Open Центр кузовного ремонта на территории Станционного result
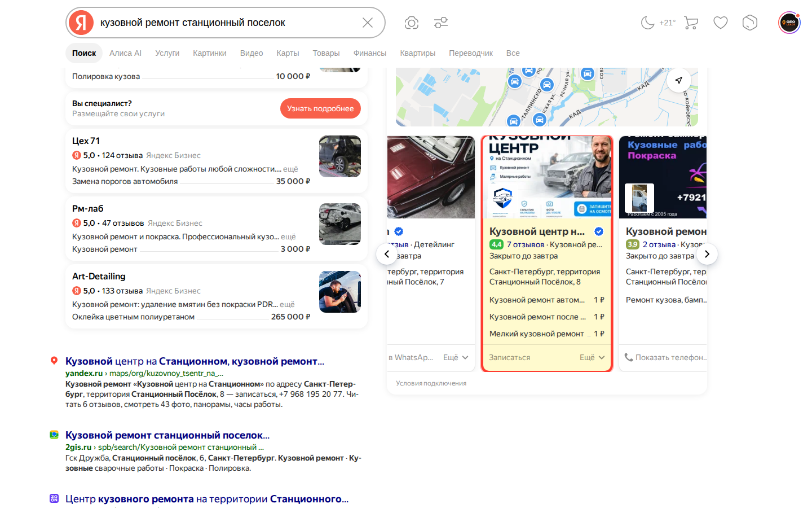The height and width of the screenshot is (508, 812). (x=207, y=499)
